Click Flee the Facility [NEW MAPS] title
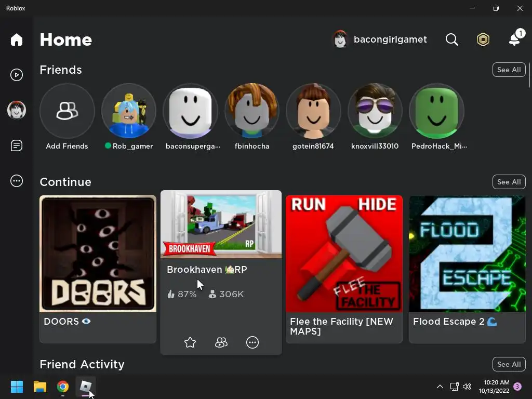Image resolution: width=532 pixels, height=399 pixels. (x=342, y=326)
